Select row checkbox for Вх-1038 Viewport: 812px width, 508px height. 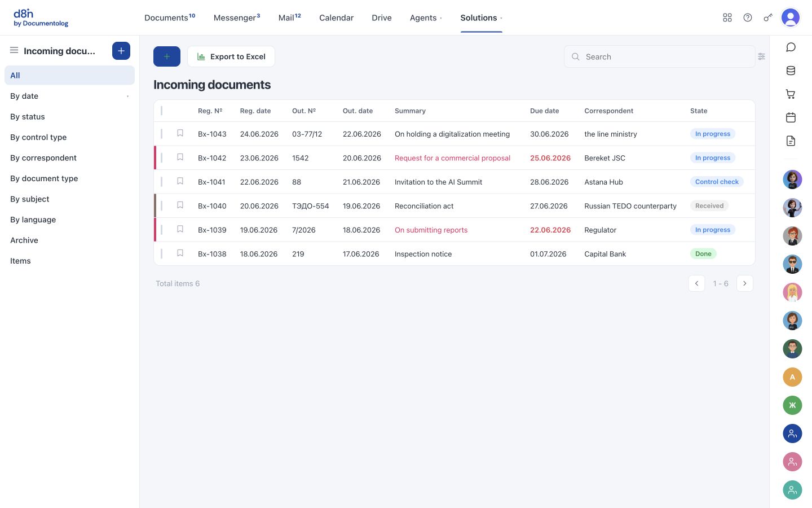click(x=162, y=254)
